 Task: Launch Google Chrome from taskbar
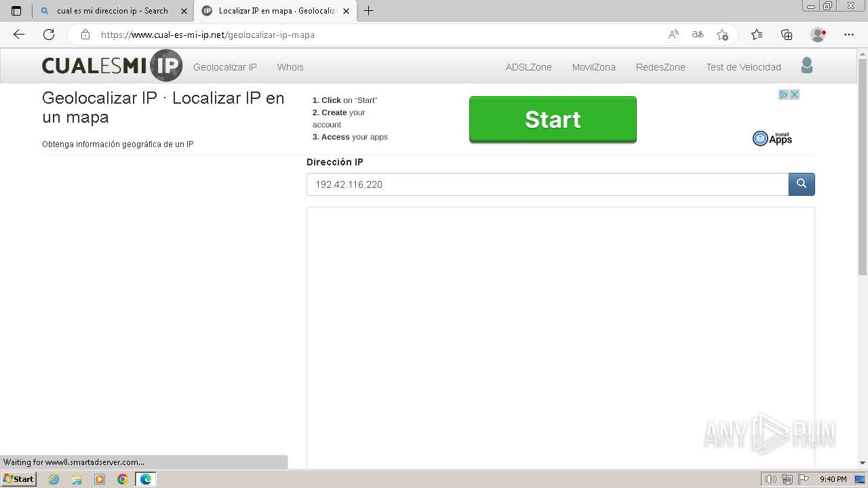pos(123,479)
